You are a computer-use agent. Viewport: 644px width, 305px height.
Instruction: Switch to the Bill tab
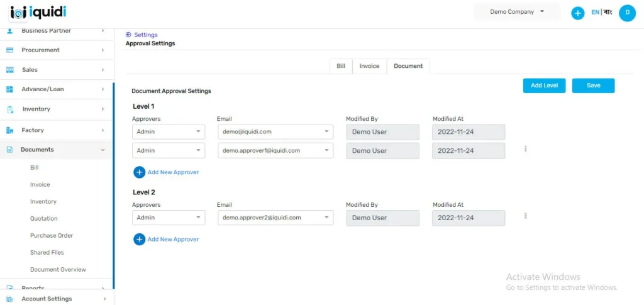click(340, 66)
